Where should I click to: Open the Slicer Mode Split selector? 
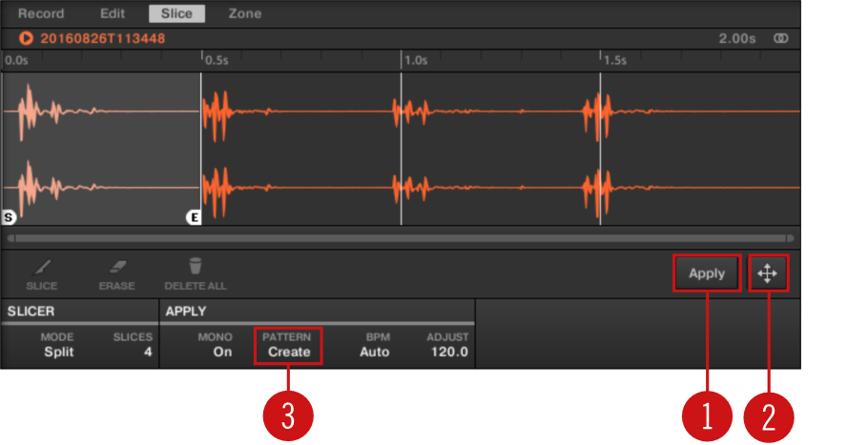(x=57, y=352)
